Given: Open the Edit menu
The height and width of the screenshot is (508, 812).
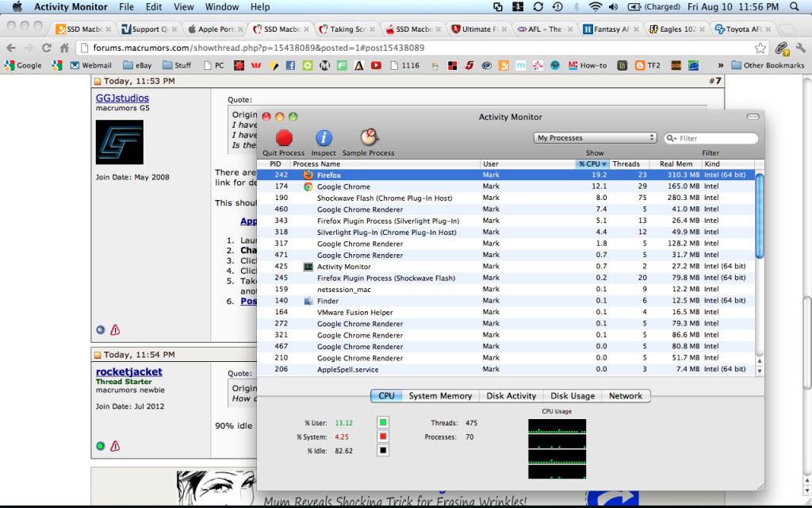Looking at the screenshot, I should click(154, 6).
